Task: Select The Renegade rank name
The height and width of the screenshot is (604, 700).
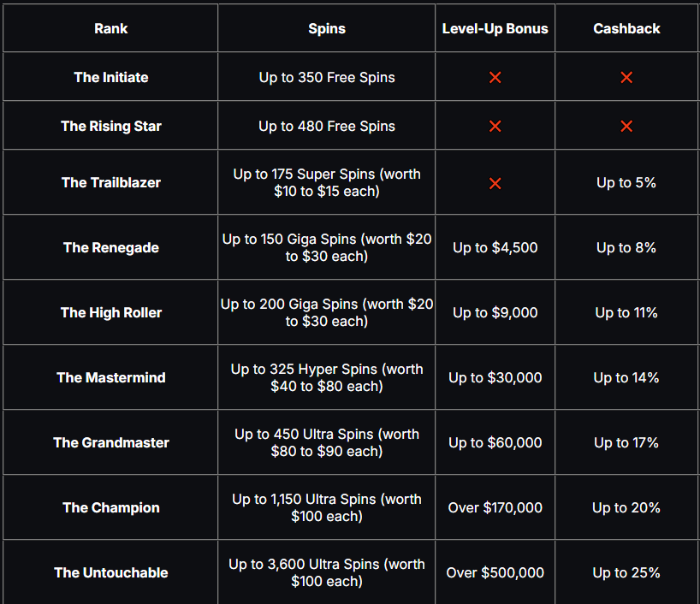Action: (110, 247)
